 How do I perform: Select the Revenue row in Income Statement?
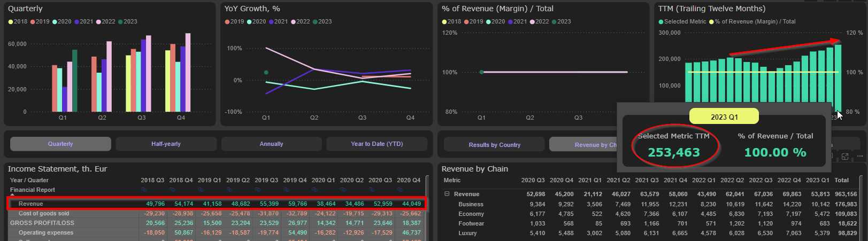(31, 204)
